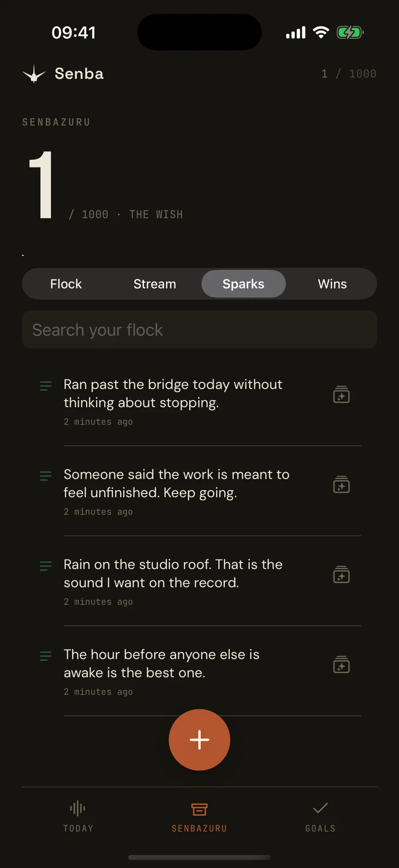Tap the Senbazuru tab in the bottom bar
This screenshot has height=868, width=399.
[199, 816]
